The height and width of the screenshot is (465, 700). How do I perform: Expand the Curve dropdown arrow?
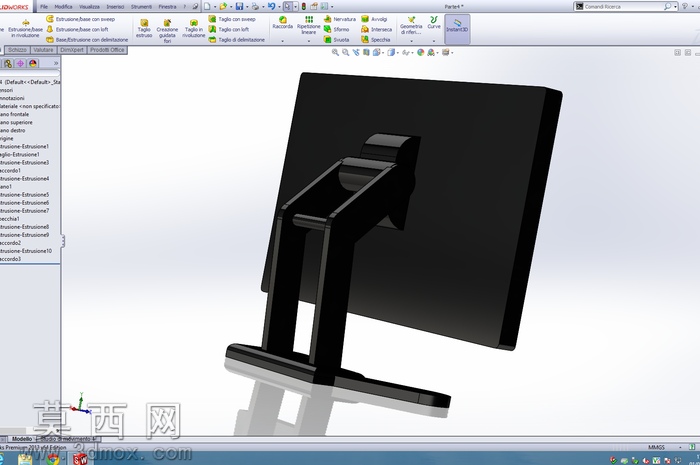[x=433, y=41]
